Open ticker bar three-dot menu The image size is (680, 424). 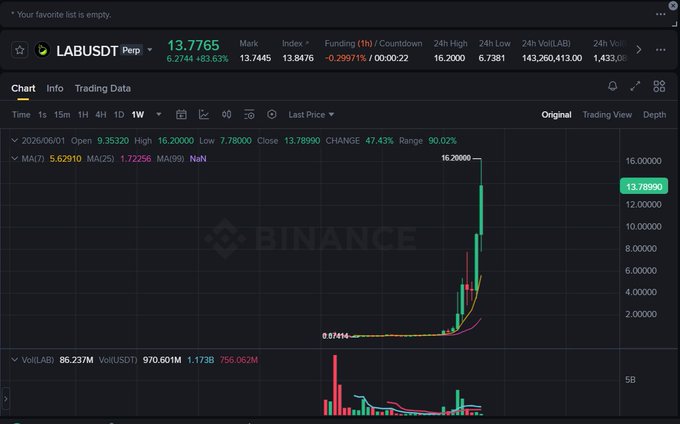tap(660, 50)
